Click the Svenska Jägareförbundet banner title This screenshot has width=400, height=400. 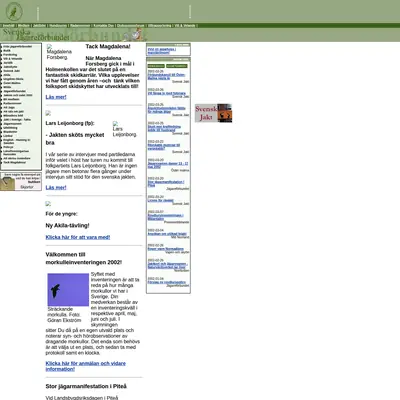36,34
